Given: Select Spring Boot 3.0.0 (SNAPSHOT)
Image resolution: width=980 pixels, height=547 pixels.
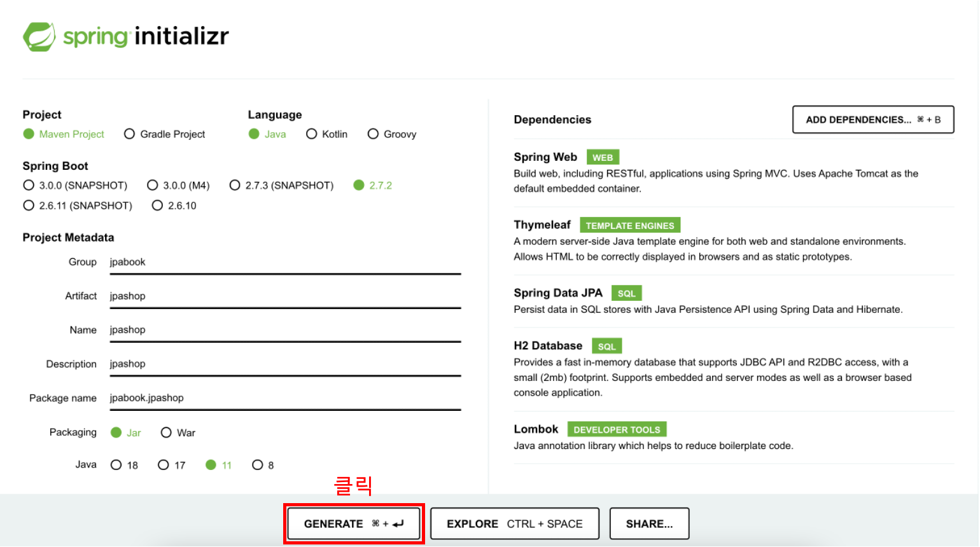Looking at the screenshot, I should click(29, 185).
